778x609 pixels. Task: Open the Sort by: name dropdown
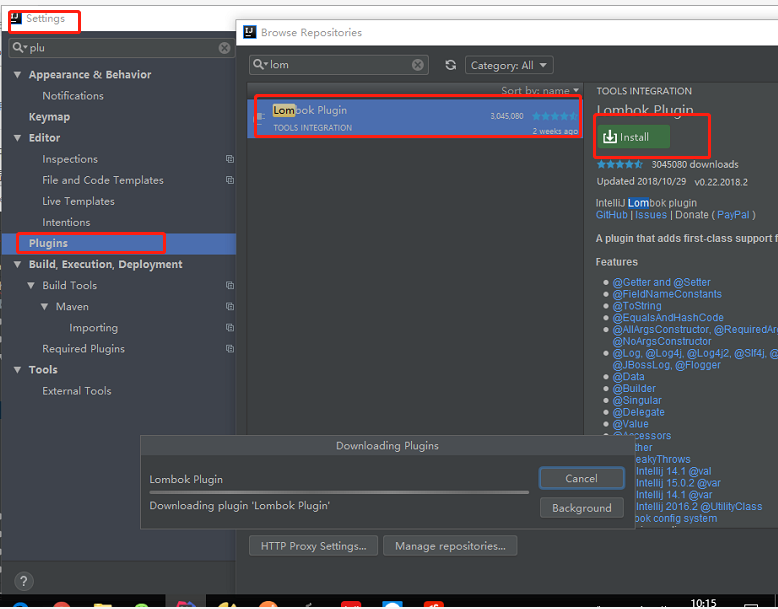[x=540, y=90]
